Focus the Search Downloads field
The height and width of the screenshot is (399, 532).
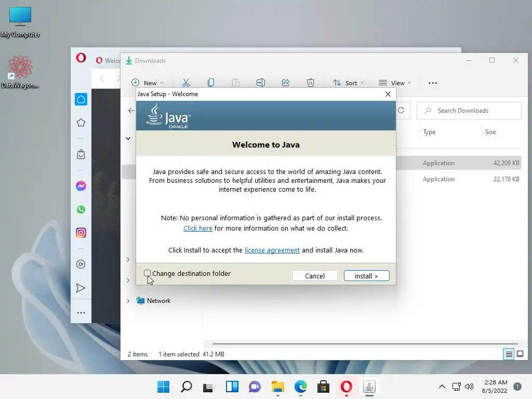(x=469, y=111)
